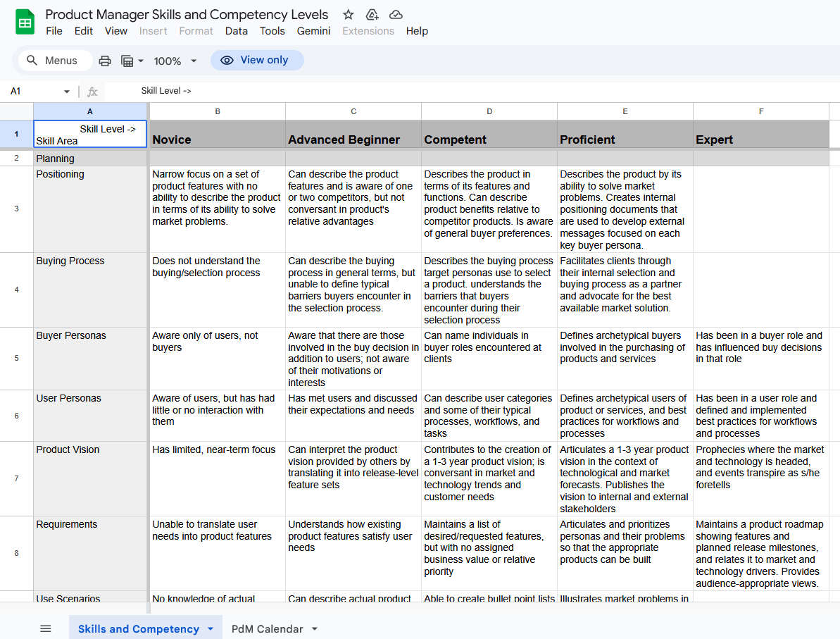Select the Requirements skill cell
This screenshot has height=639, width=840.
tap(90, 553)
